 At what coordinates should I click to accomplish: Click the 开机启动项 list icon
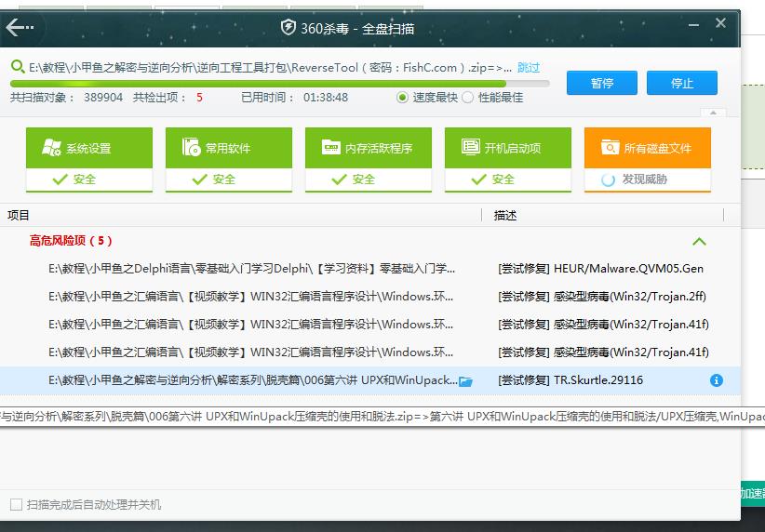tap(470, 147)
